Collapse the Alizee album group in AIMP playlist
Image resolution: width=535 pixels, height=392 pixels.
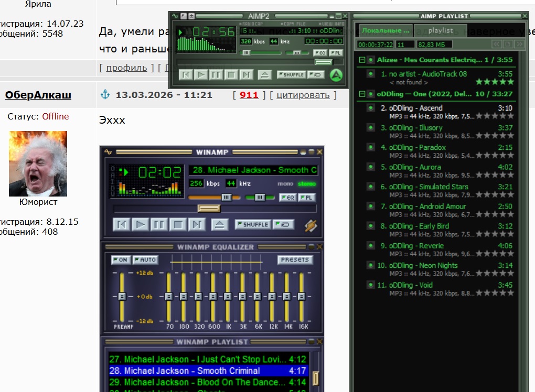coord(362,60)
